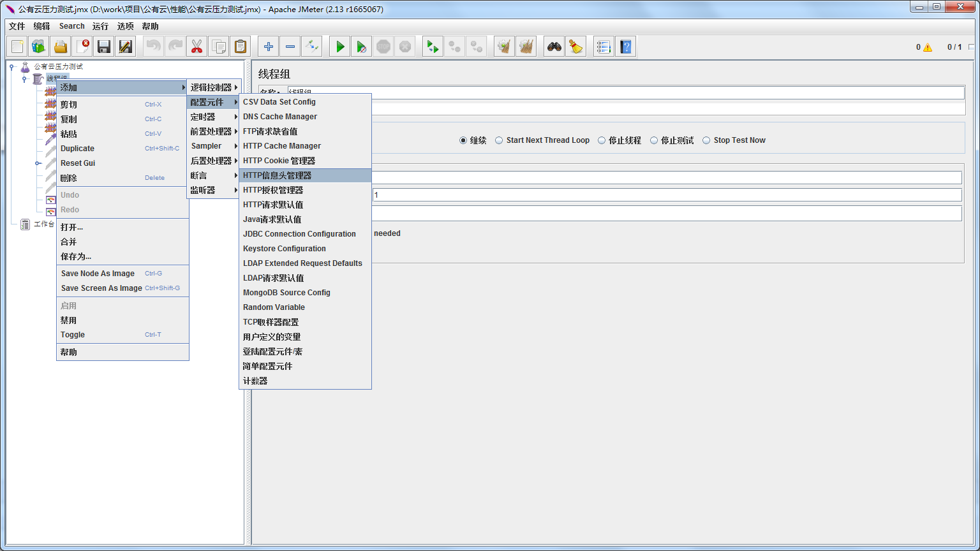
Task: Click the Function Helper list icon
Action: (x=604, y=47)
